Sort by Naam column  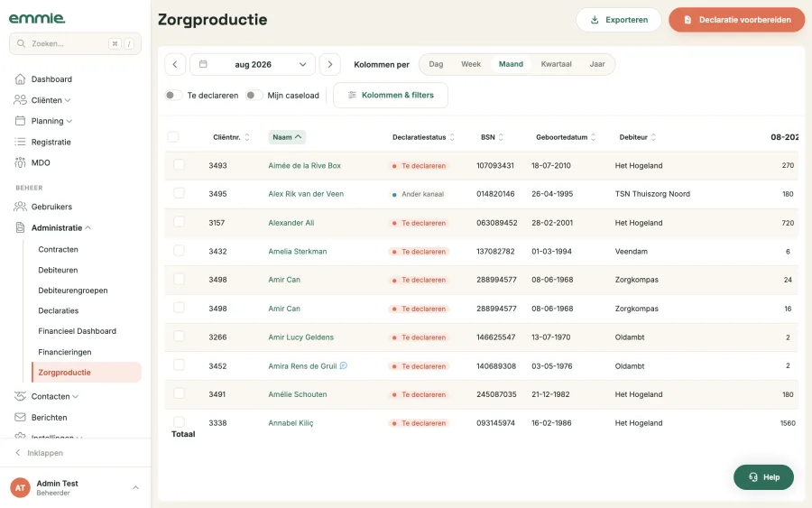pos(287,137)
